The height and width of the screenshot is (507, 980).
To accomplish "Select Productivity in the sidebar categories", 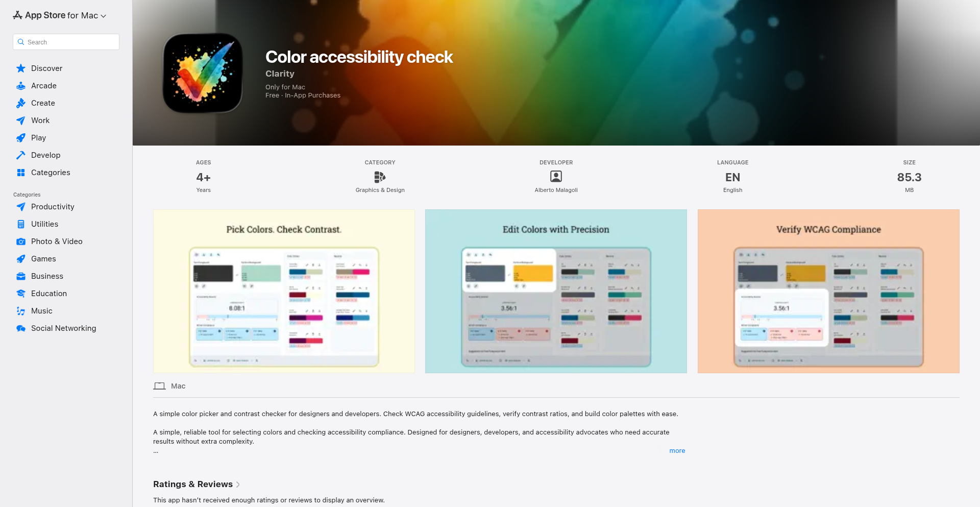I will click(x=53, y=207).
